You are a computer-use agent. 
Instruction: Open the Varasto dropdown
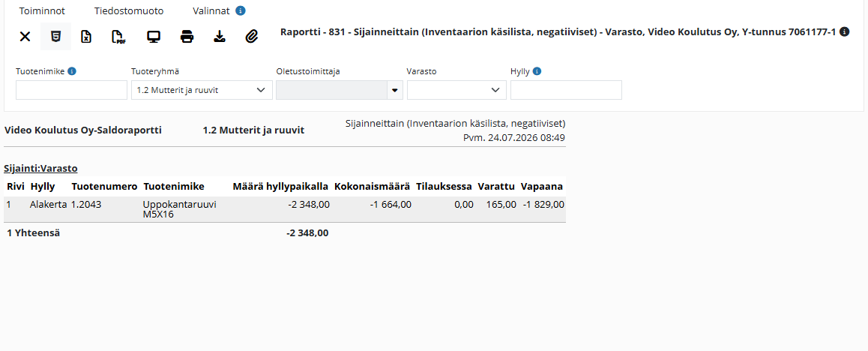(456, 90)
